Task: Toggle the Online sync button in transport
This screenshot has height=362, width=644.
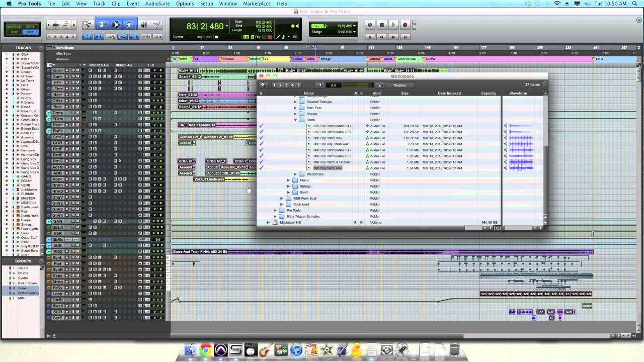Action: coord(370,25)
